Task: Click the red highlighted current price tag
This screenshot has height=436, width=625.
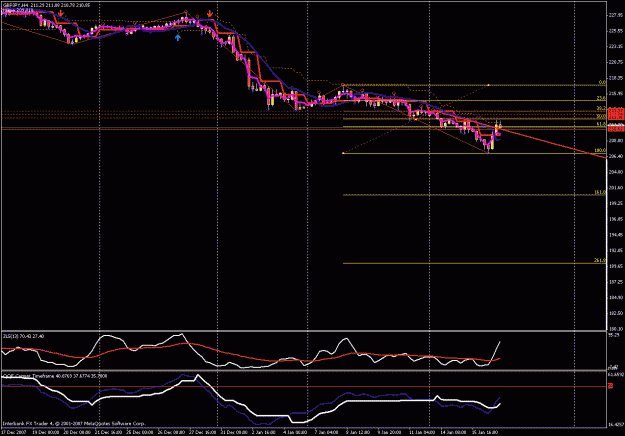Action: pos(616,129)
